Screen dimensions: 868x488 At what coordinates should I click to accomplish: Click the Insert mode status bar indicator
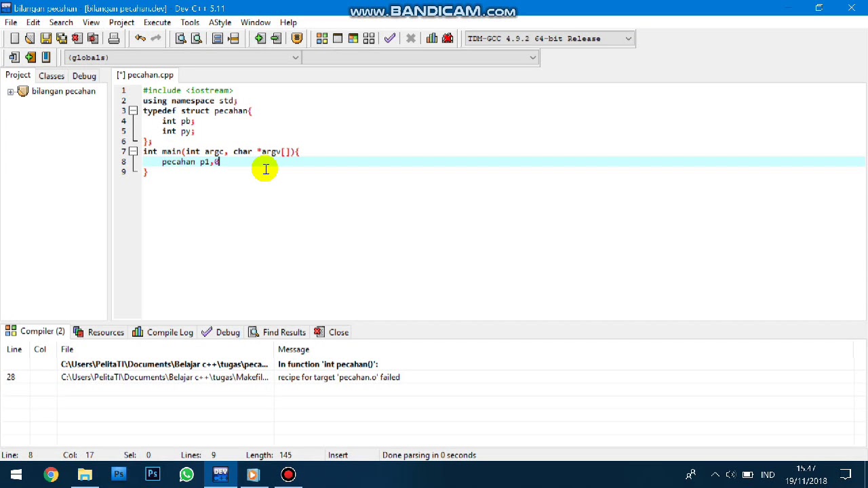pos(338,455)
